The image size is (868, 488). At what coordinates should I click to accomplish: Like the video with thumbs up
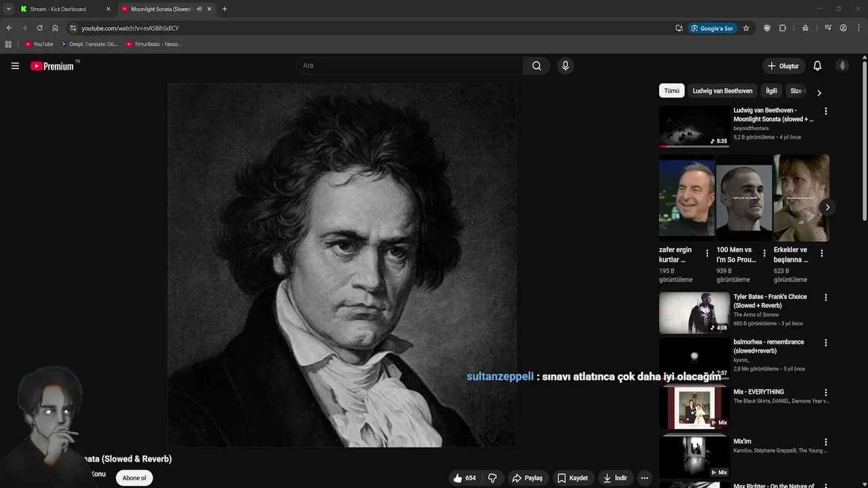click(465, 478)
